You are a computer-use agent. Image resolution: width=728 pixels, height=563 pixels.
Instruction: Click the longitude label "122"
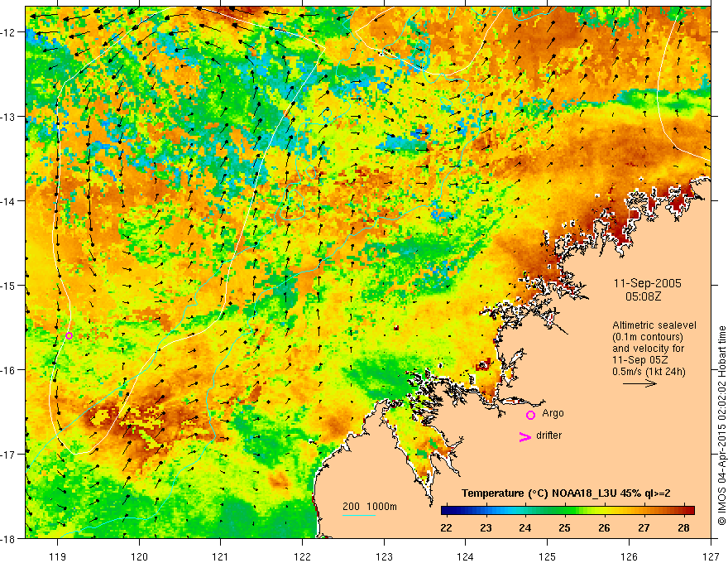click(x=302, y=556)
